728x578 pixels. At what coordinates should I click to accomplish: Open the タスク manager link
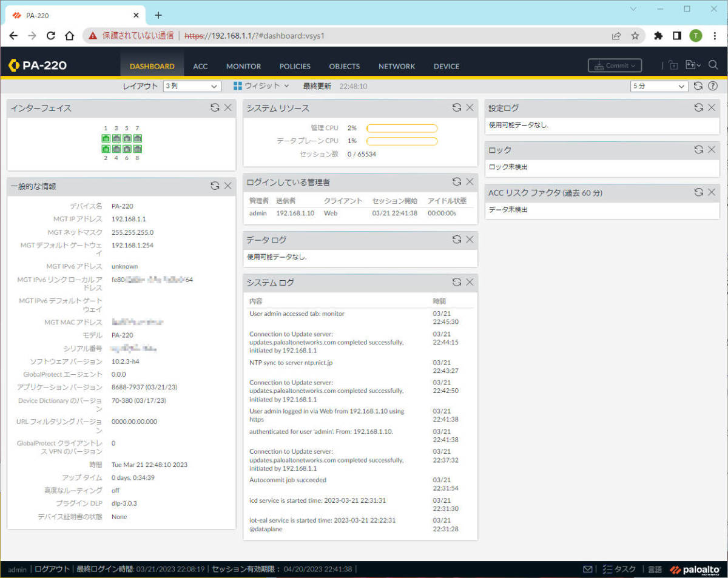tap(619, 569)
